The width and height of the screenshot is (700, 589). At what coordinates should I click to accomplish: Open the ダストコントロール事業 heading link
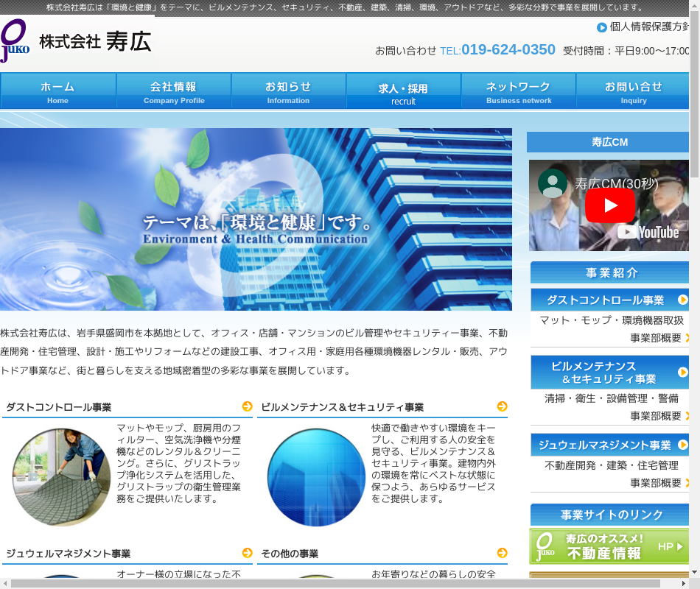[x=59, y=407]
